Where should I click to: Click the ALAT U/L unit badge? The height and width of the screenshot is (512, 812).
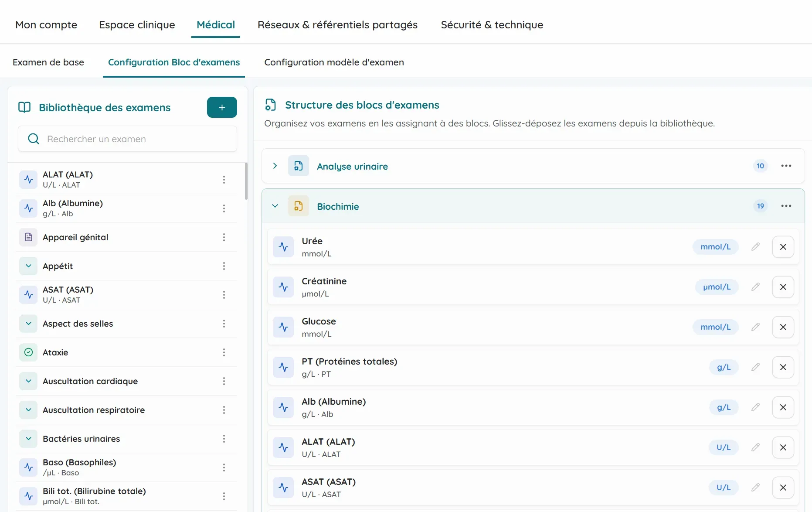[724, 447]
